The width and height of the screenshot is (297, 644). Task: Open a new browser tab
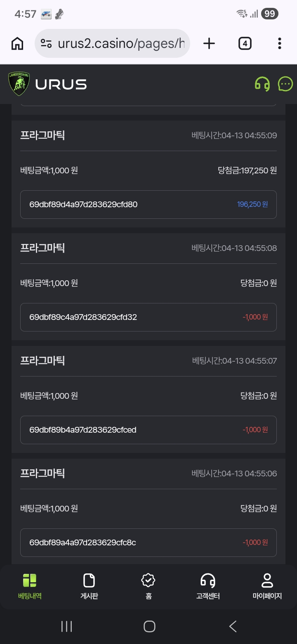pyautogui.click(x=209, y=43)
